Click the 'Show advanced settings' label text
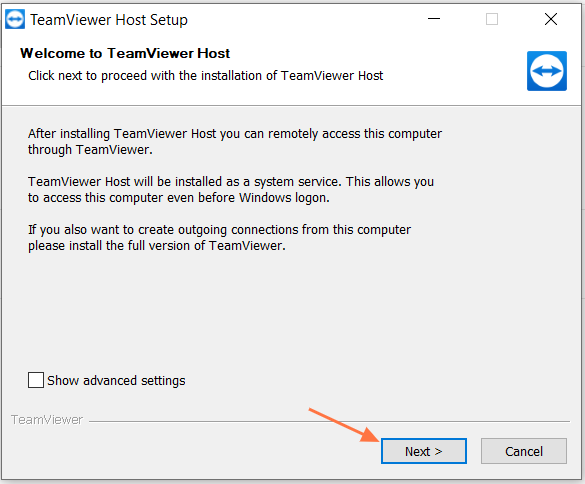The width and height of the screenshot is (585, 484). 116,381
